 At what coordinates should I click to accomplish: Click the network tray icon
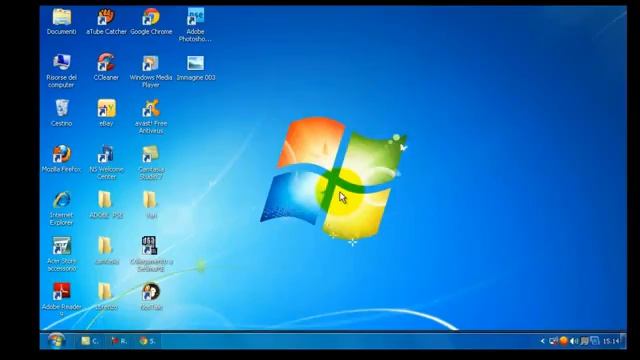pyautogui.click(x=553, y=341)
